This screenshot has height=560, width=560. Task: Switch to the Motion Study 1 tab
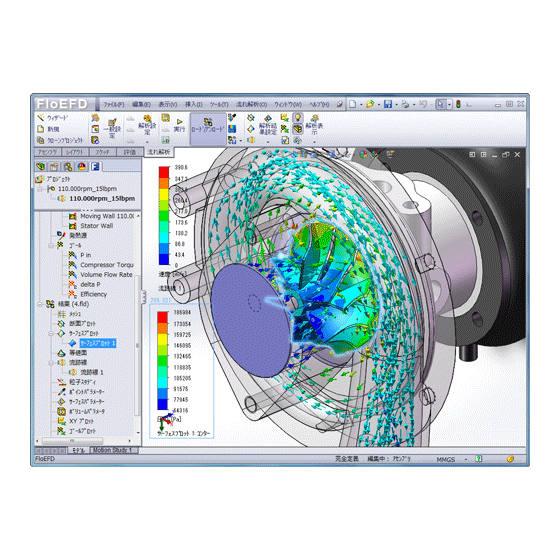[112, 450]
